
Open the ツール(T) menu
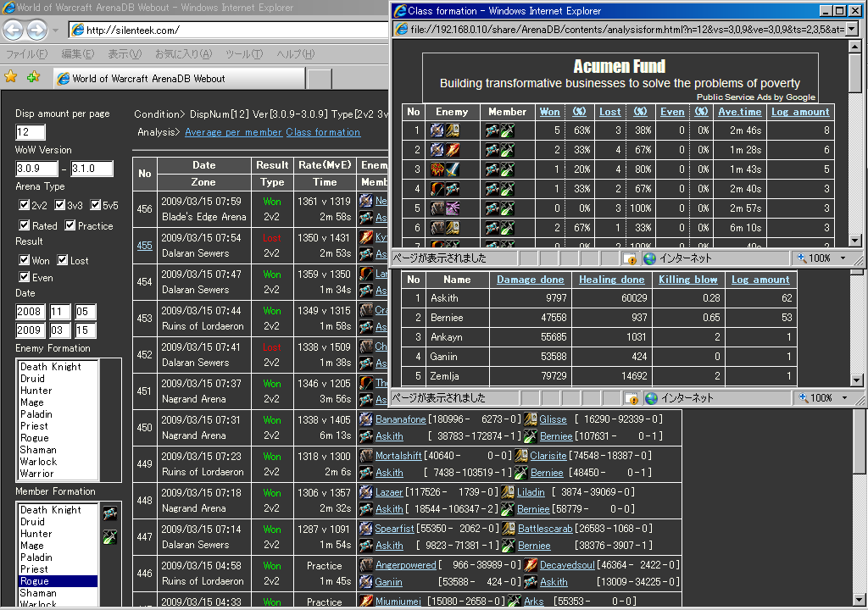coord(243,53)
